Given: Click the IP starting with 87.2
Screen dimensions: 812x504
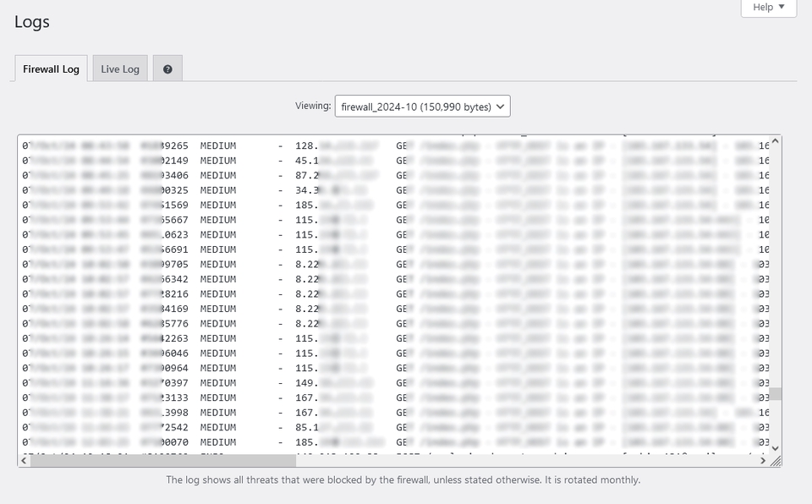Looking at the screenshot, I should click(x=337, y=176).
